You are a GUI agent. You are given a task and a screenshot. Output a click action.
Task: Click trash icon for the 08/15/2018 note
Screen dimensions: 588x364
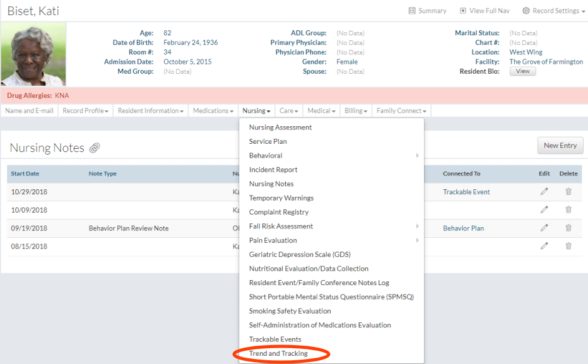tap(568, 246)
